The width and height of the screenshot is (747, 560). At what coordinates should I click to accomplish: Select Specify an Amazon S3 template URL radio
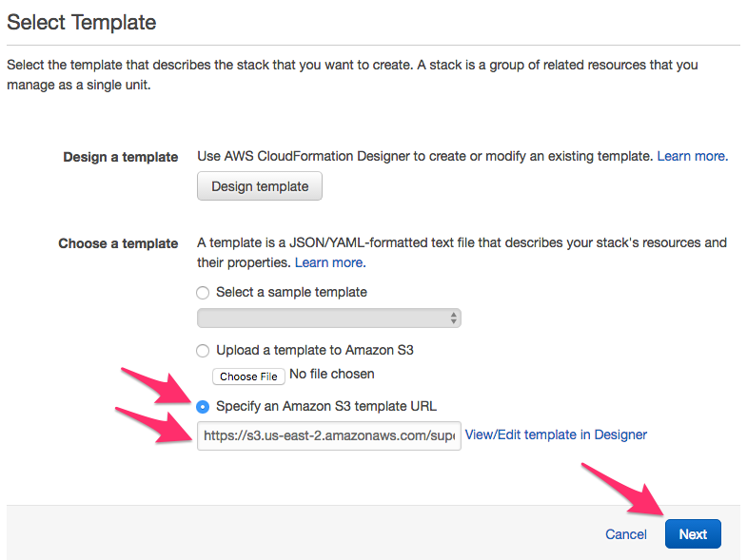tap(203, 407)
